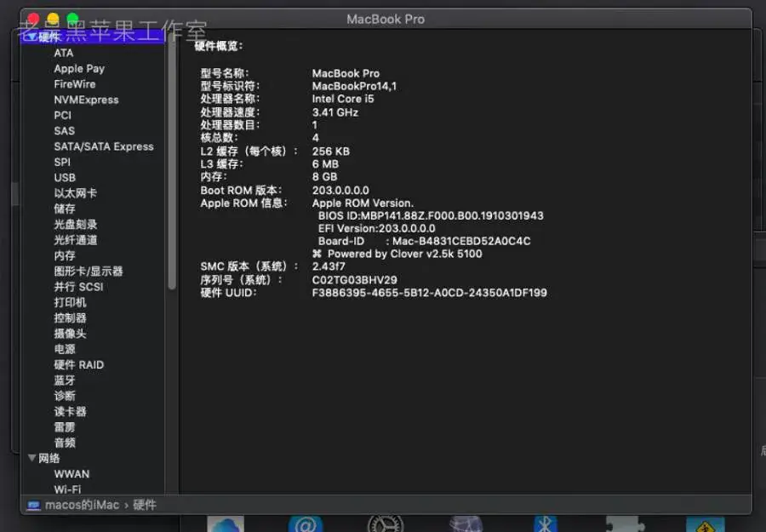Open iCloud icon in background window
766x532 pixels.
coord(226,523)
